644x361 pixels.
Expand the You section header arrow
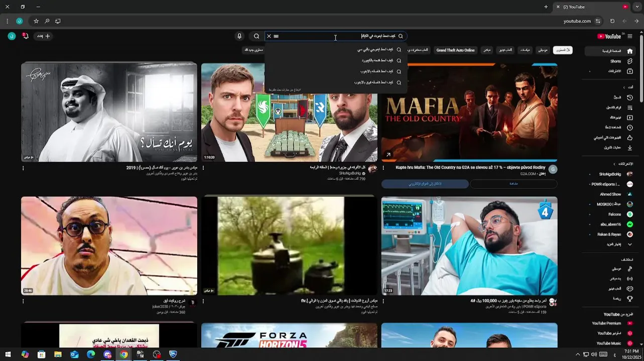tap(624, 87)
